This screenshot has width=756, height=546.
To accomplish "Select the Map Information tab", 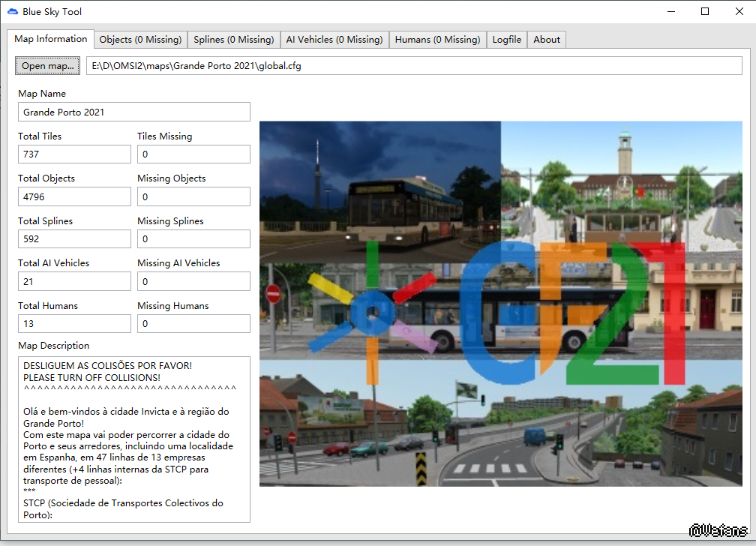I will tap(51, 39).
